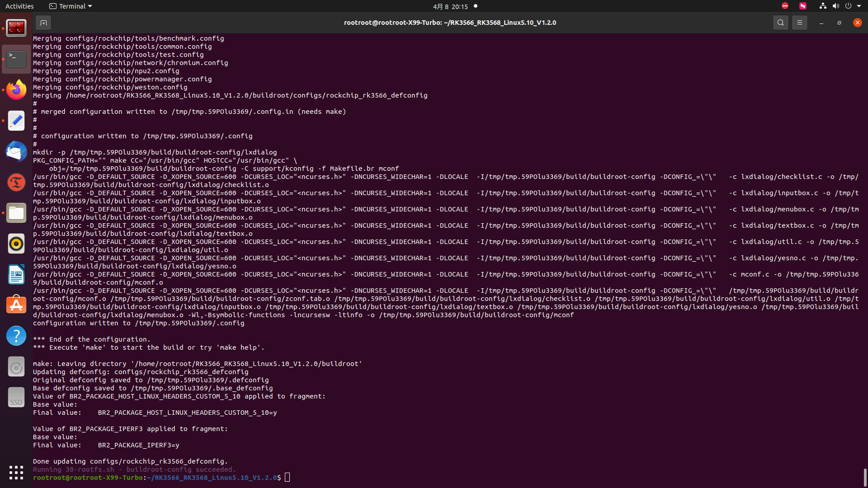Open a new terminal tab
Image resolution: width=868 pixels, height=488 pixels.
coord(43,23)
